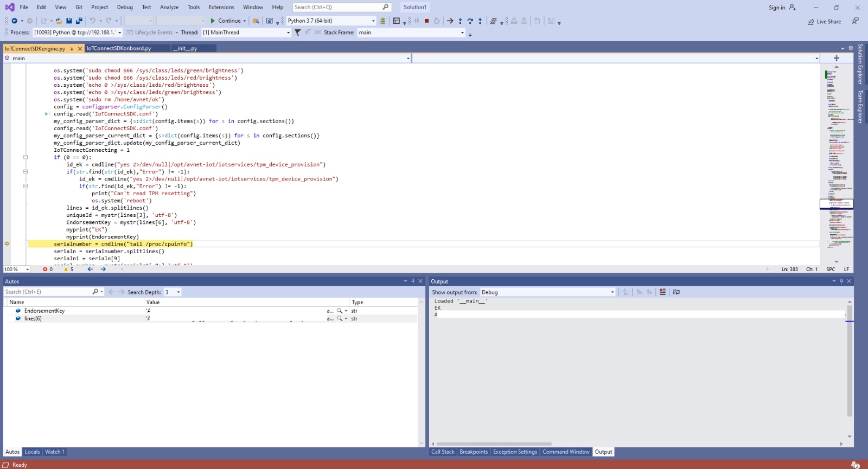The image size is (868, 469).
Task: Click the Output panel horizontal scrollbar
Action: 494,444
